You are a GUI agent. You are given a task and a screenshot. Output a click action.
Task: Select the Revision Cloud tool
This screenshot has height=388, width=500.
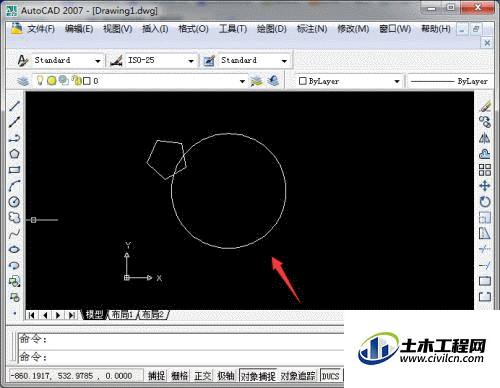coord(14,218)
